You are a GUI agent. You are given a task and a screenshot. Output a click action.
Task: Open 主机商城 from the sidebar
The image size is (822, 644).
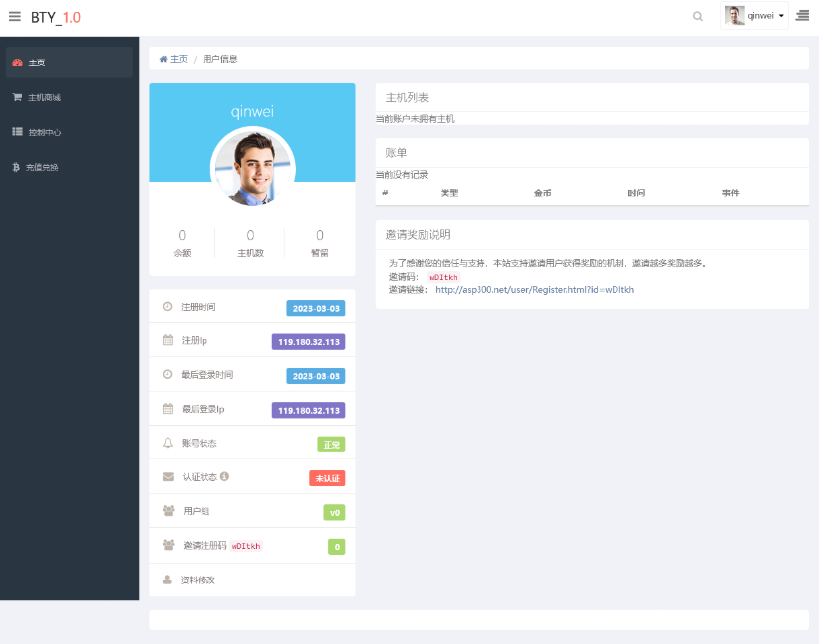click(x=44, y=97)
